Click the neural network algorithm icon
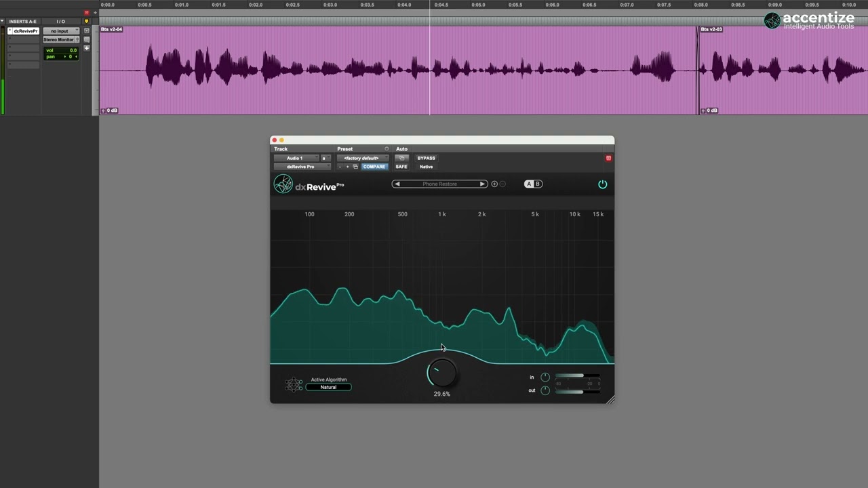The image size is (868, 488). 294,385
